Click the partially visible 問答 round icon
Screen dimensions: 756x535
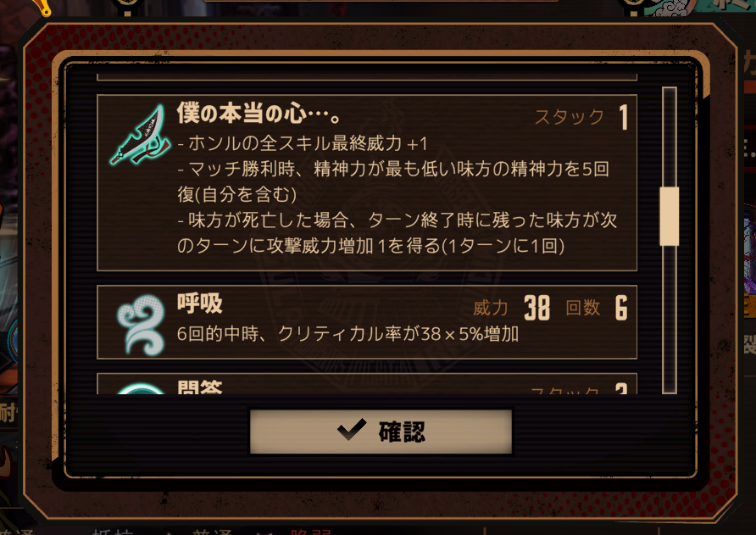click(x=141, y=389)
